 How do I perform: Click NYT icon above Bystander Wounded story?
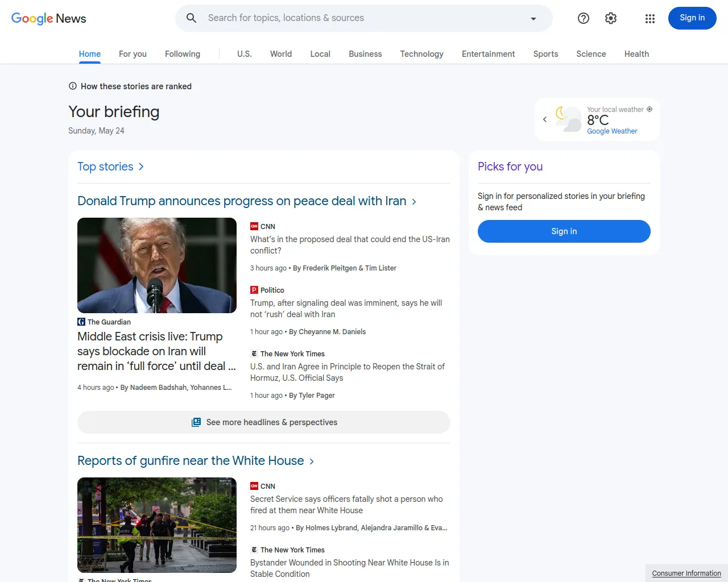click(254, 550)
